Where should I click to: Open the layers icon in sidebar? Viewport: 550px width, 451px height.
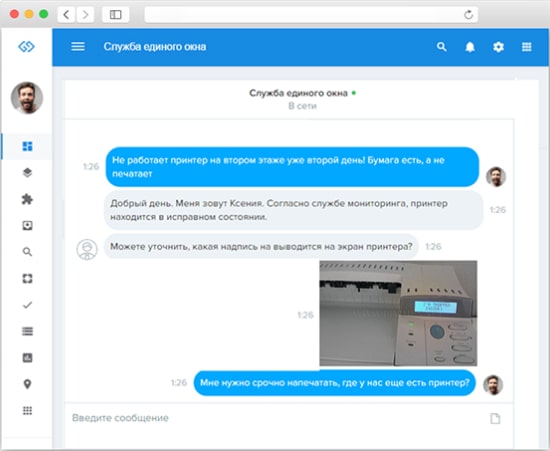[27, 173]
